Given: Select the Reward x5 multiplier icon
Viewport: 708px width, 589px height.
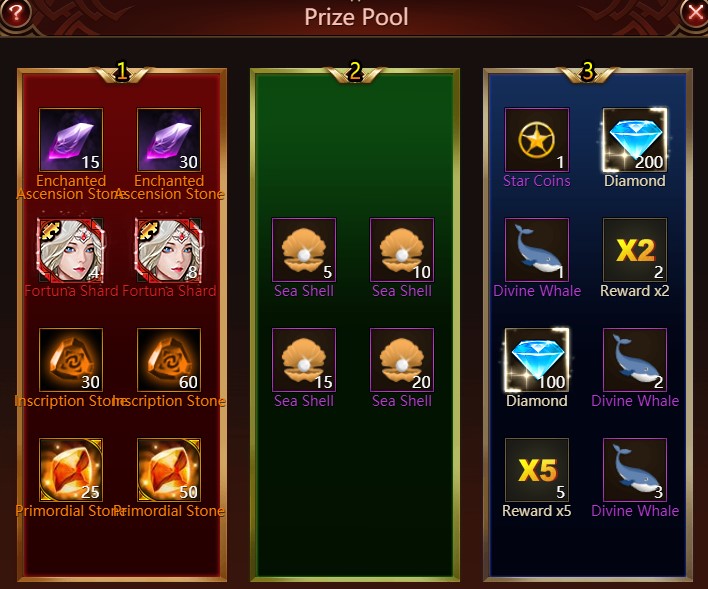Looking at the screenshot, I should point(537,470).
